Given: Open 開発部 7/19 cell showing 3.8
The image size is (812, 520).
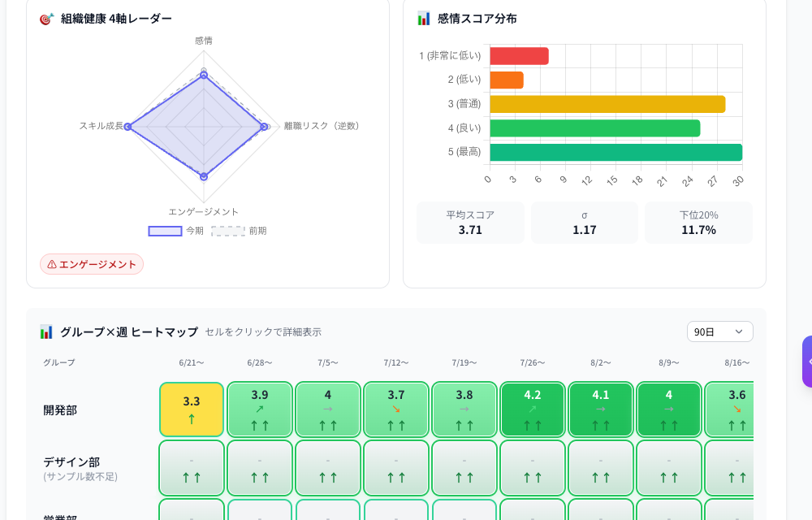Looking at the screenshot, I should click(464, 409).
